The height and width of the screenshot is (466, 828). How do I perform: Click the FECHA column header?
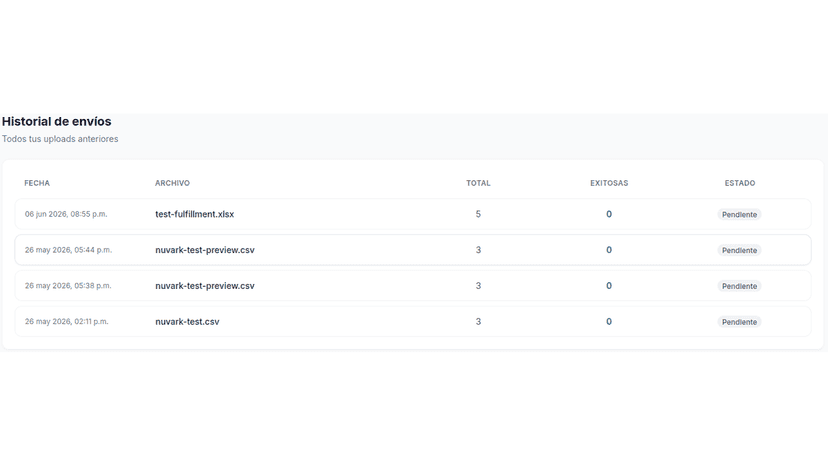37,183
